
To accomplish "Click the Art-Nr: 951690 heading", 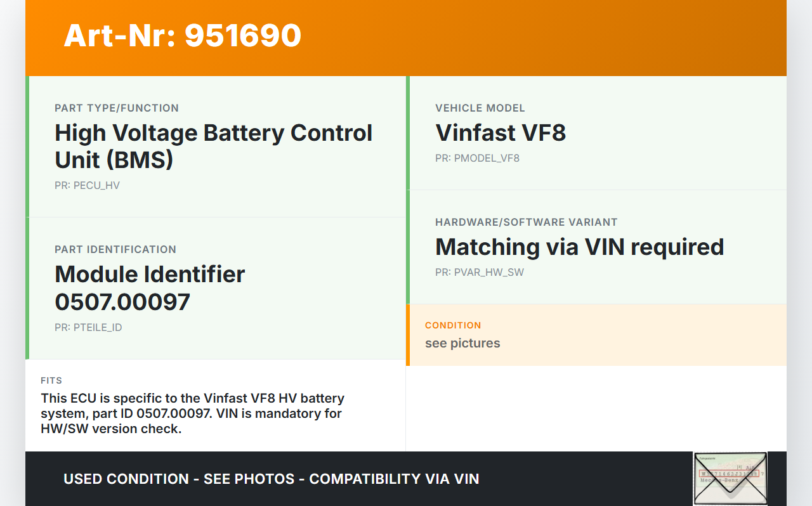I will pyautogui.click(x=183, y=36).
